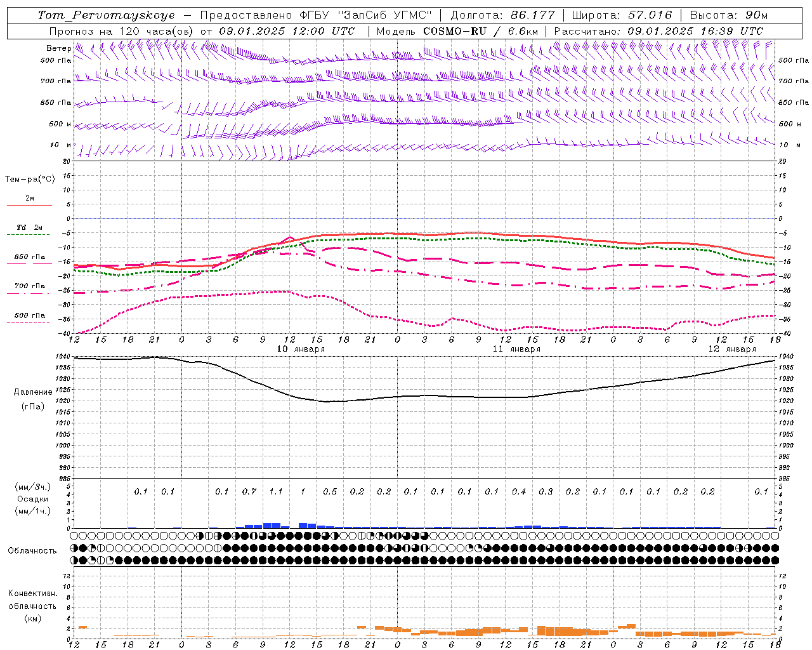This screenshot has height=650, width=812.
Task: Click the 11 января date label
Action: coord(516,349)
